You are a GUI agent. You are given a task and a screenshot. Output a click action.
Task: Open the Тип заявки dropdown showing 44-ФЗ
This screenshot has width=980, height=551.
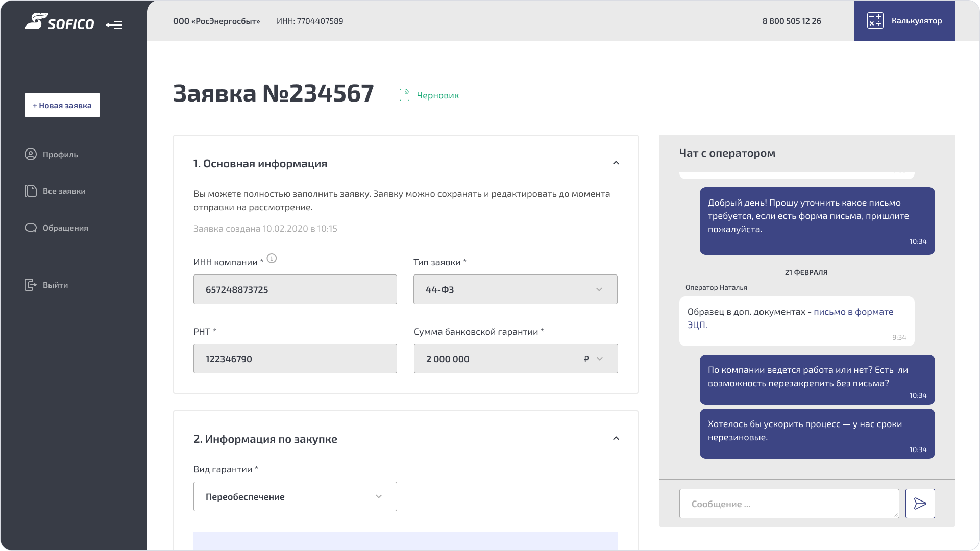tap(515, 289)
